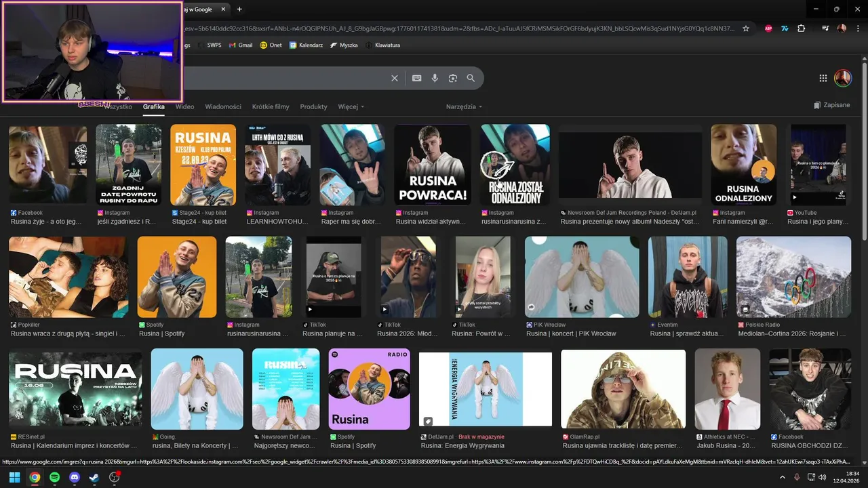The image size is (868, 488).
Task: Open the RUSINA ZOSTAŁ ODNALEZIONY image
Action: pos(515,164)
